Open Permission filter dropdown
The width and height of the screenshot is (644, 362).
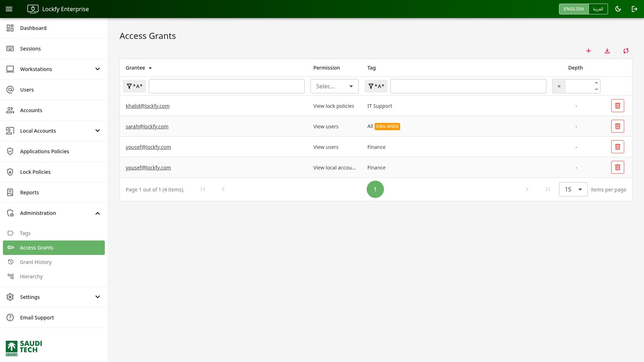[335, 86]
